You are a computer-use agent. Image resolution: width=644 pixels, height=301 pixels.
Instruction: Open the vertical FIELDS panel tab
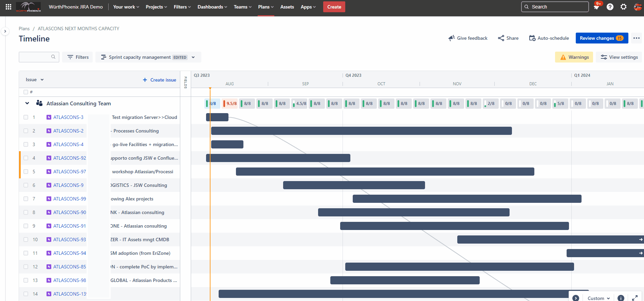(x=185, y=83)
